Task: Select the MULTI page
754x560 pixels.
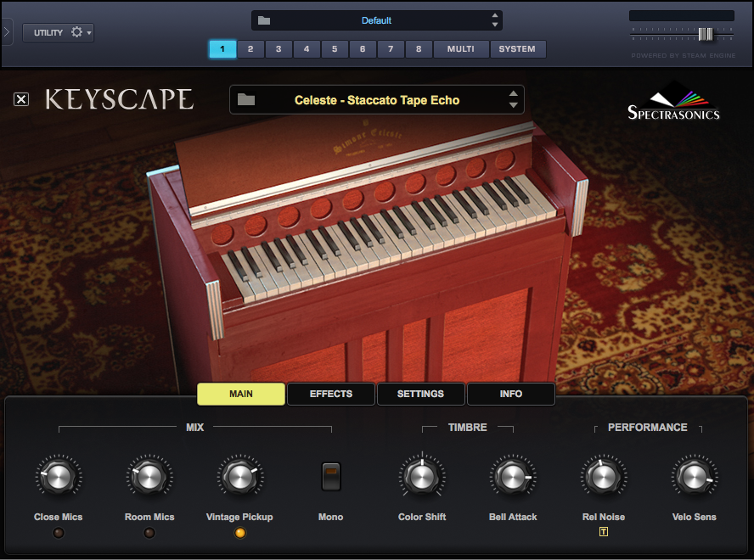Action: (461, 49)
